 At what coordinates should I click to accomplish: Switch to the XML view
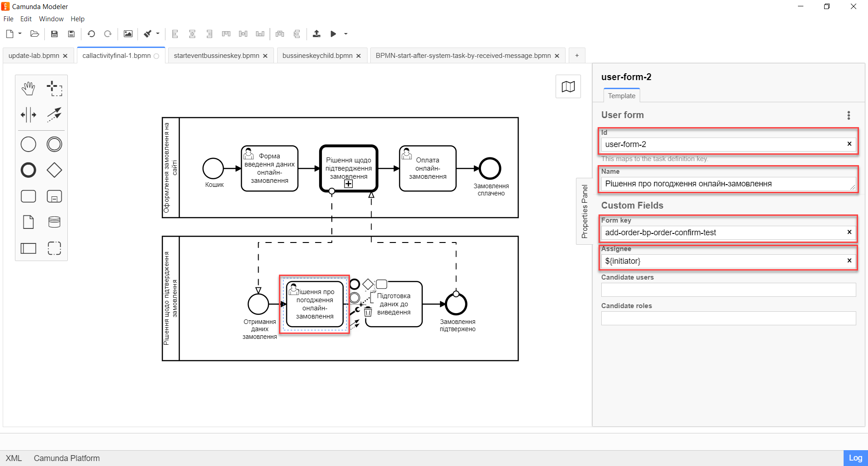14,458
